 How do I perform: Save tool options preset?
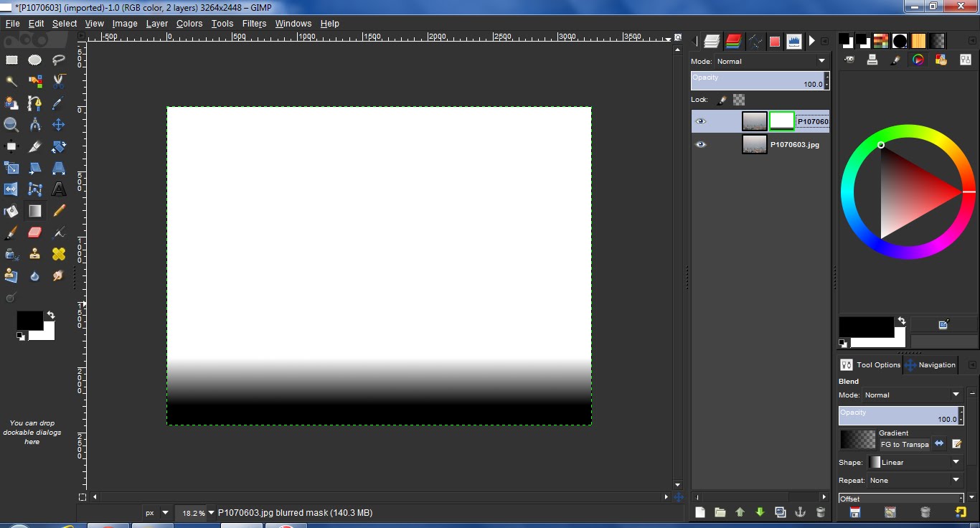pyautogui.click(x=855, y=512)
